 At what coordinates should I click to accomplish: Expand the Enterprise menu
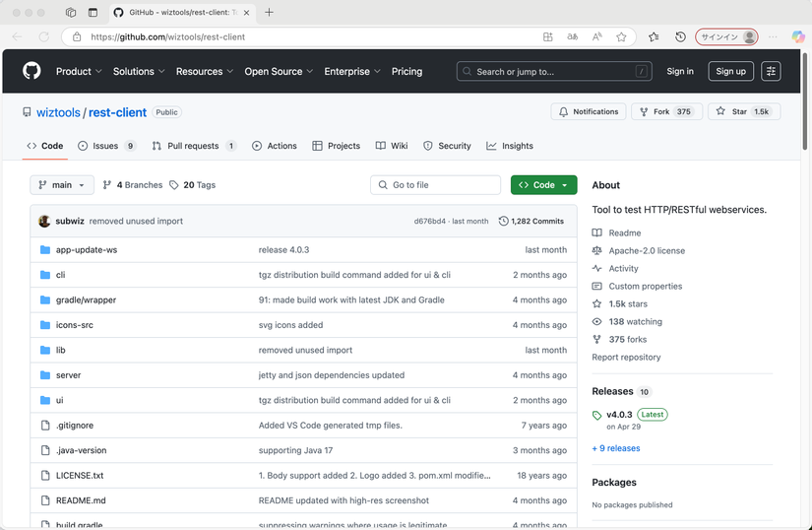352,72
